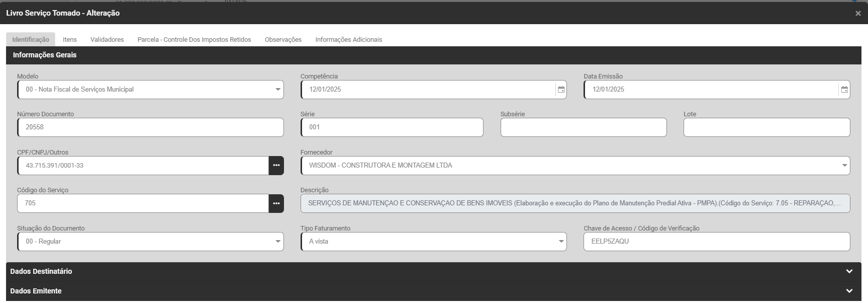Open the Informações Adicionais tab

click(348, 40)
